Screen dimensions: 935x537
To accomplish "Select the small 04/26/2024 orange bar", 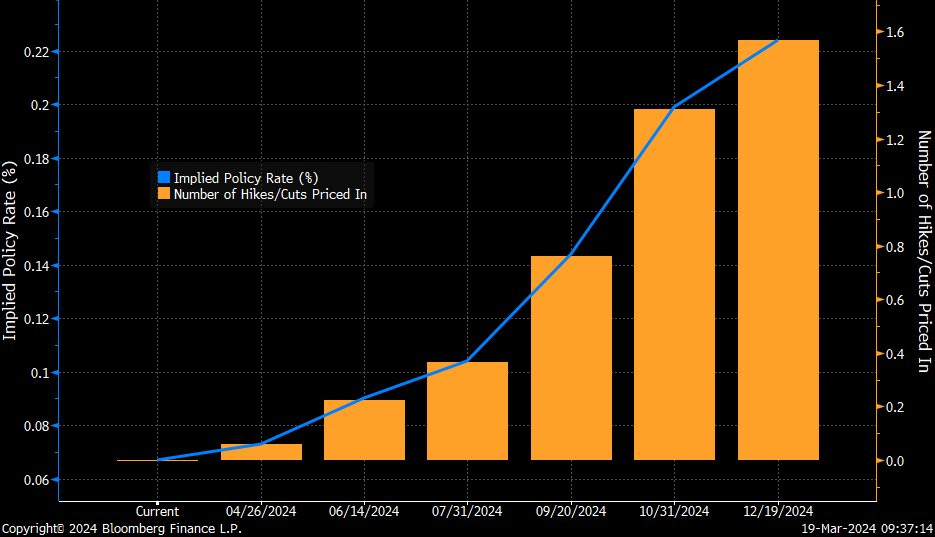I will [x=261, y=452].
